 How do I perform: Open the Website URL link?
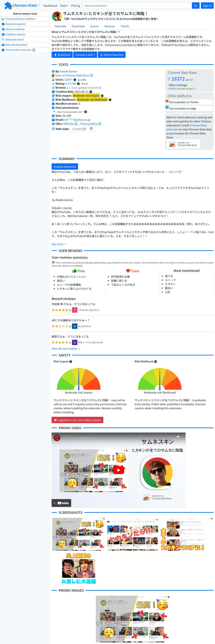click(69, 124)
